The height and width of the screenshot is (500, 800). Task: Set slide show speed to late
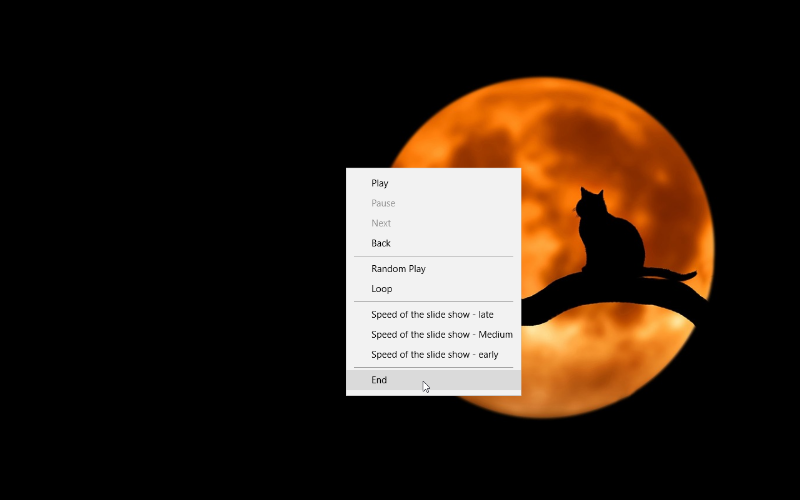pyautogui.click(x=432, y=315)
